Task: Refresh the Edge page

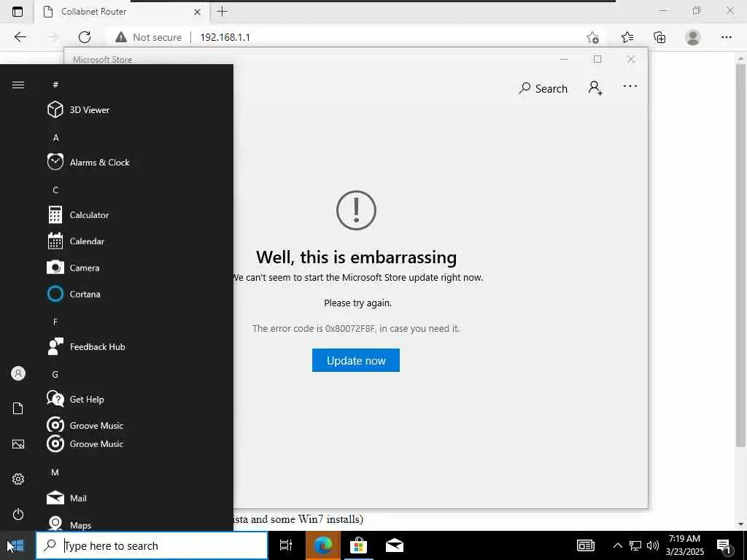Action: click(x=85, y=37)
